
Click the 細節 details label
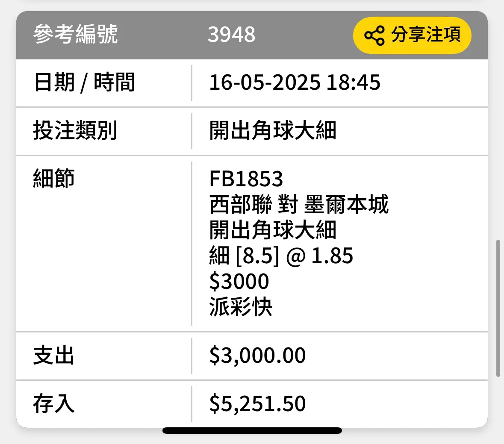click(54, 178)
